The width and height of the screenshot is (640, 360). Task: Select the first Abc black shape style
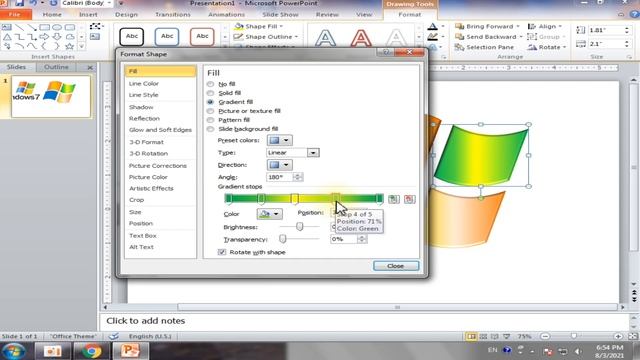(x=131, y=36)
